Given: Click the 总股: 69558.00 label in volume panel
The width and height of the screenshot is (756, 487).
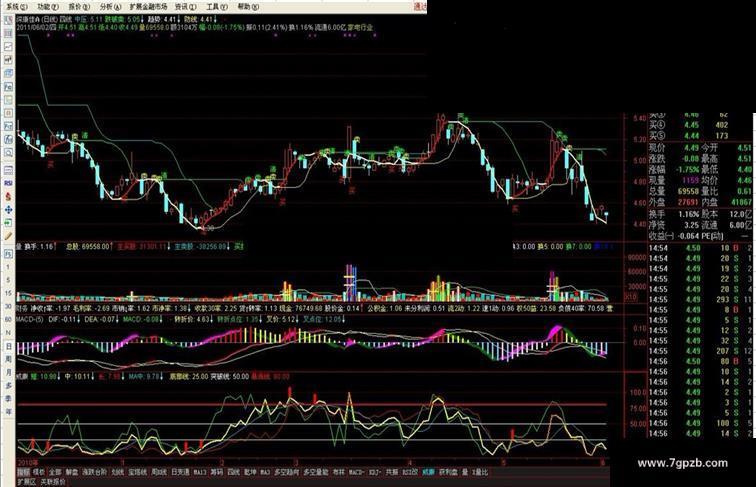Looking at the screenshot, I should (x=87, y=246).
